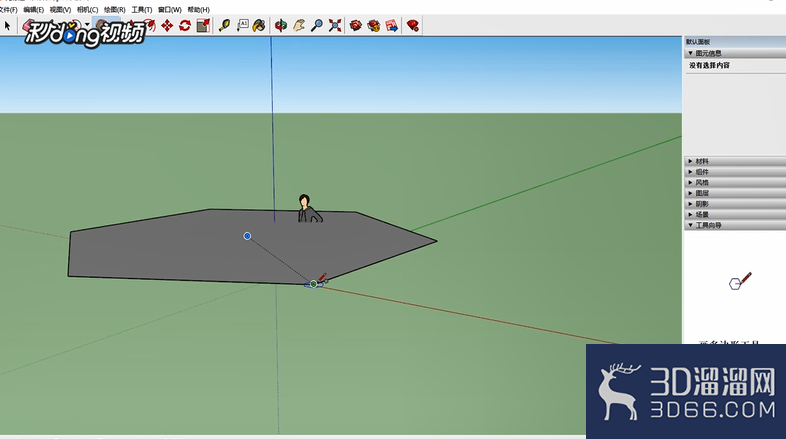Open the Extension Warehouse icon
The width and height of the screenshot is (786, 439).
coord(374,26)
